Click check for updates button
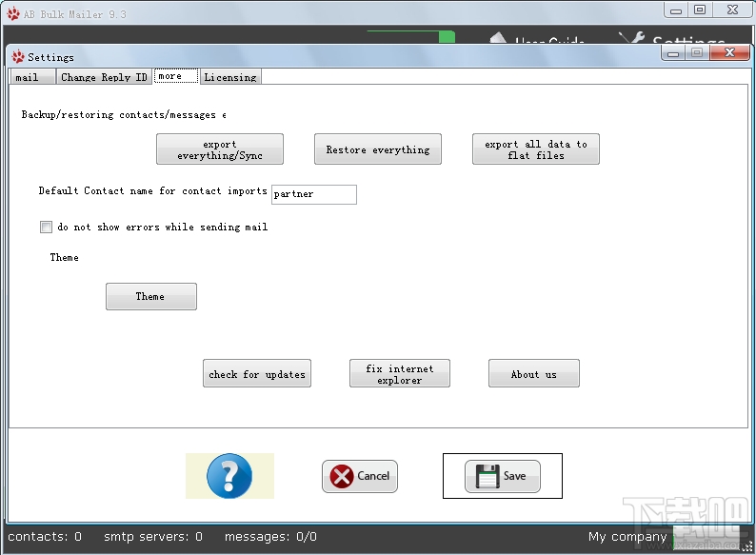The image size is (756, 555). [257, 374]
